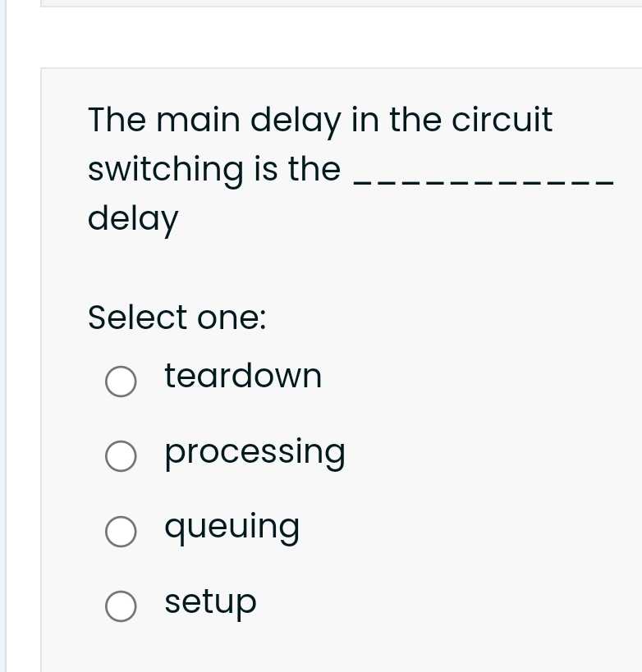The image size is (642, 672).
Task: Click the last answer option, setup
Action: (x=210, y=602)
